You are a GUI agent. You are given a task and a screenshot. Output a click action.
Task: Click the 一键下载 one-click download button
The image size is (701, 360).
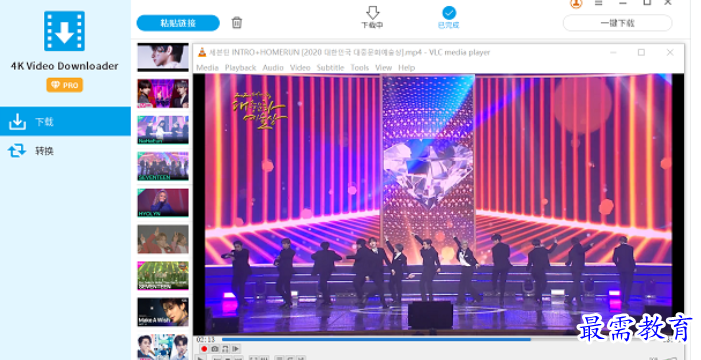[617, 23]
